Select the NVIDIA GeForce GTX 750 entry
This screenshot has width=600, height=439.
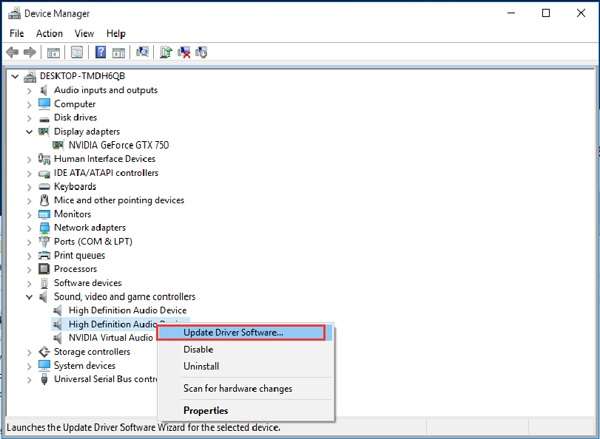coord(119,145)
